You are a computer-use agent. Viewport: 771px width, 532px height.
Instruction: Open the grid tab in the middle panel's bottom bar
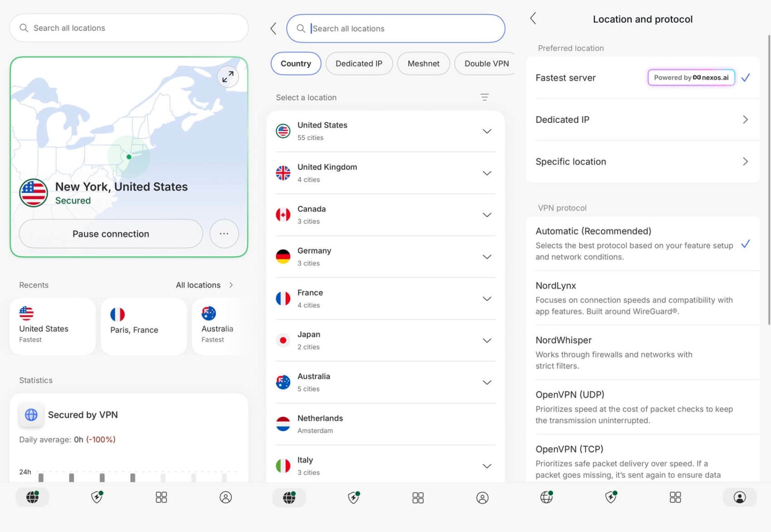pyautogui.click(x=418, y=498)
